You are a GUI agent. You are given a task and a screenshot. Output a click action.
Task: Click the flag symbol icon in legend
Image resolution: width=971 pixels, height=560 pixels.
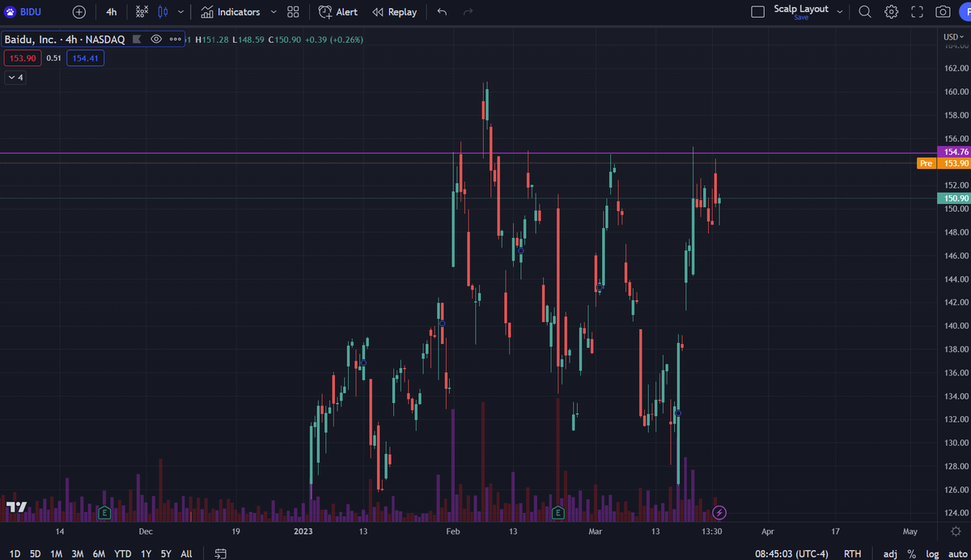point(136,39)
